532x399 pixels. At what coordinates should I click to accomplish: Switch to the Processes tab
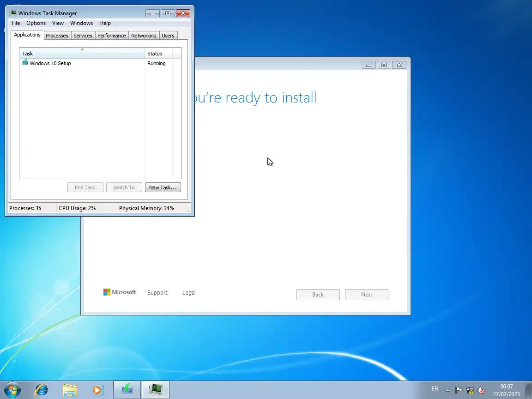point(57,35)
